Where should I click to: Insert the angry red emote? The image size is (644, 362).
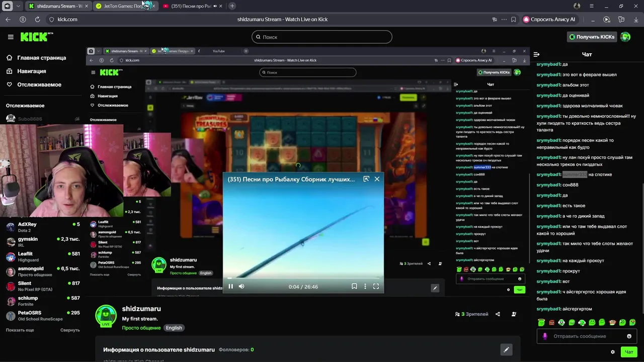[x=551, y=323]
